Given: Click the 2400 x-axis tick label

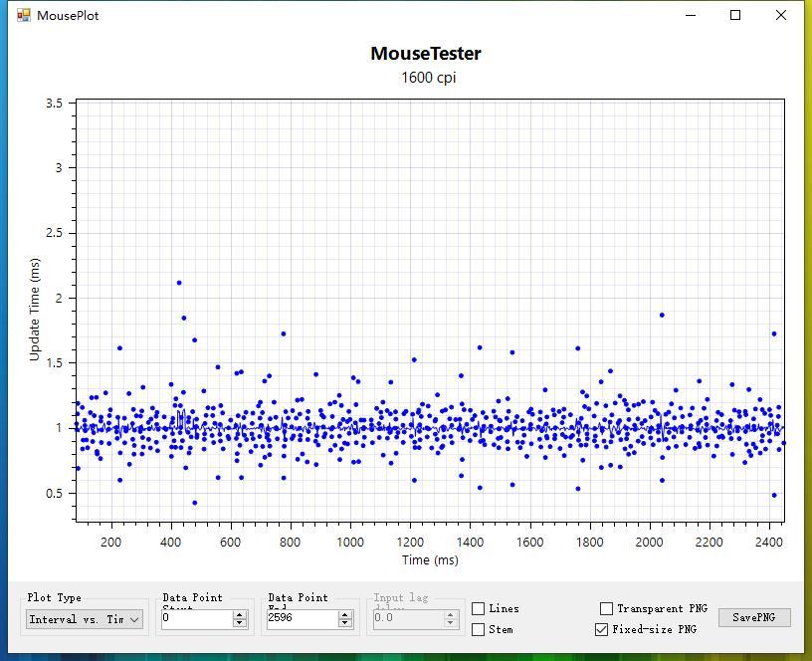Looking at the screenshot, I should [x=769, y=542].
